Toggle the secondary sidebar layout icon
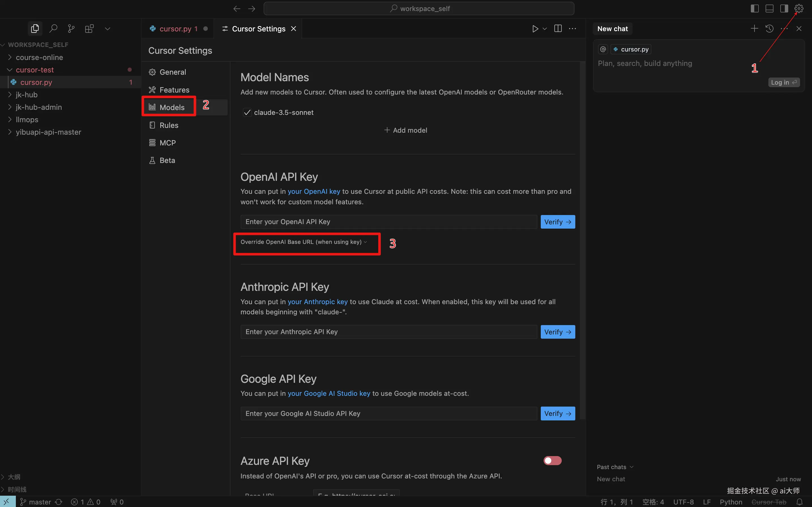Image resolution: width=812 pixels, height=507 pixels. (x=784, y=9)
